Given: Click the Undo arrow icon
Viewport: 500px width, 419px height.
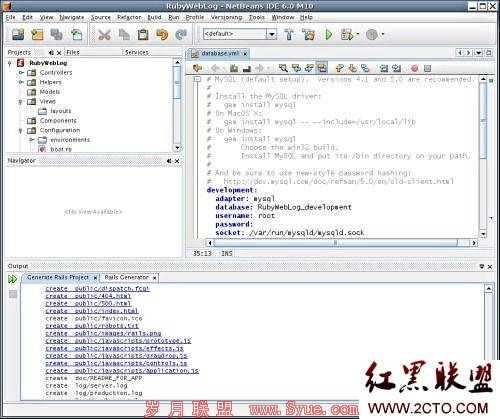Looking at the screenshot, I should click(162, 34).
